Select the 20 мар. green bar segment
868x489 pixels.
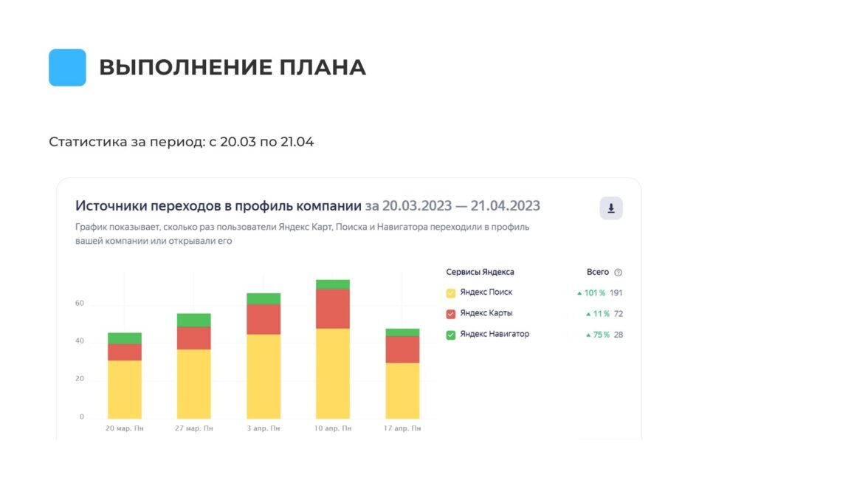[125, 338]
